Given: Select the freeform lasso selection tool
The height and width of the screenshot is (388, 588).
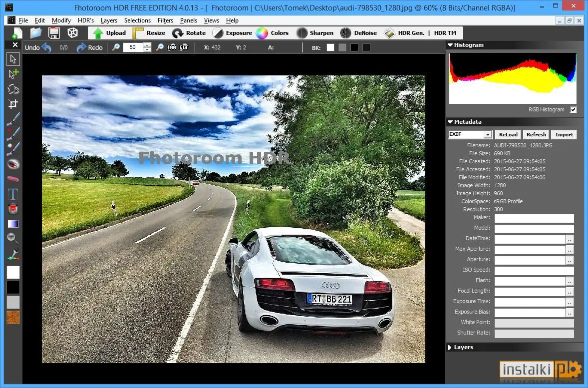Looking at the screenshot, I should click(x=13, y=89).
